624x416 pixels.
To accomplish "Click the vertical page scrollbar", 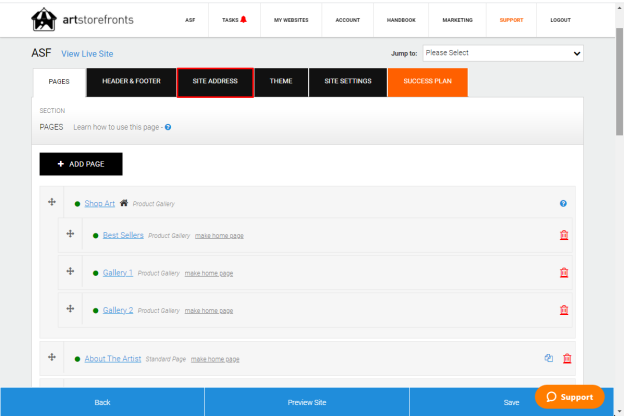I will click(x=619, y=82).
